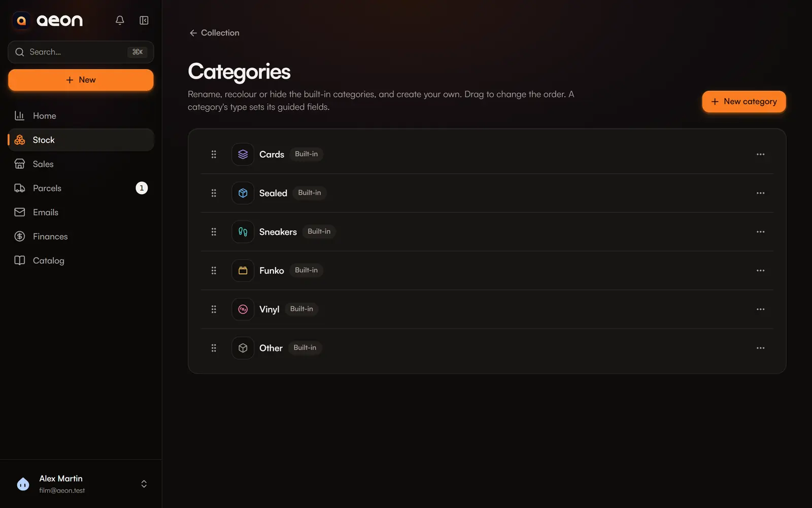Click the Funko category name
The image size is (812, 508).
tap(272, 271)
